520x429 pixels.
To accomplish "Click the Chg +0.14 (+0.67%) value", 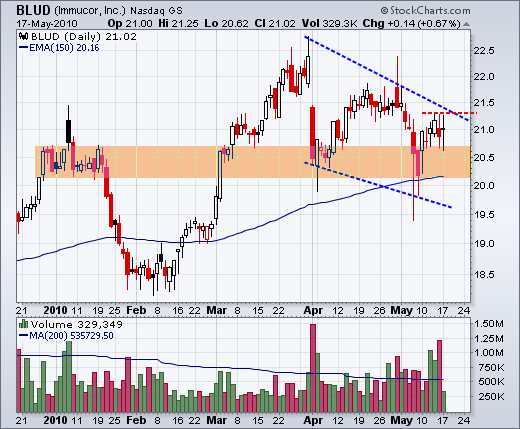I will click(x=411, y=24).
